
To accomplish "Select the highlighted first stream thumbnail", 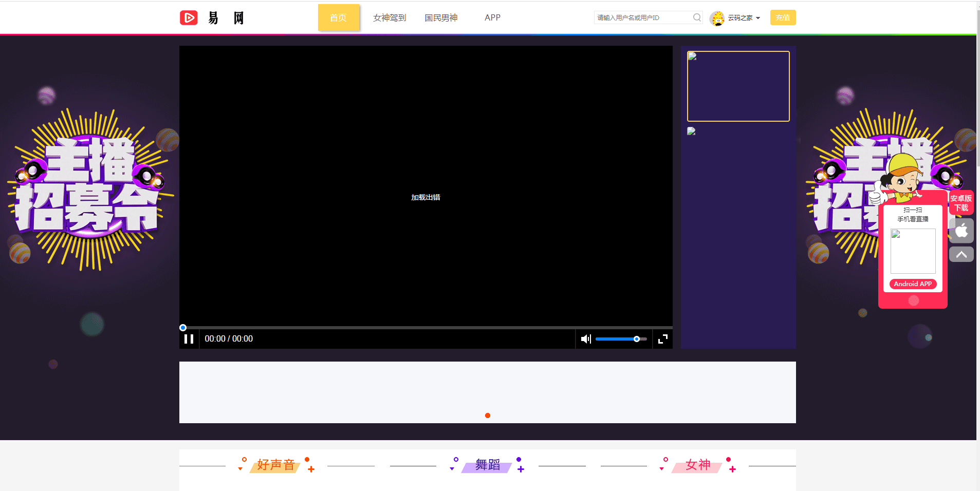I will (738, 86).
